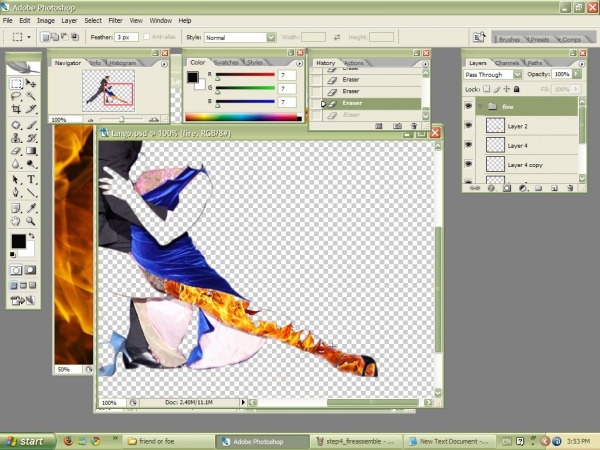Jump to ImageReady button in toolbox
Screen dimensions: 600x450
[x=23, y=301]
